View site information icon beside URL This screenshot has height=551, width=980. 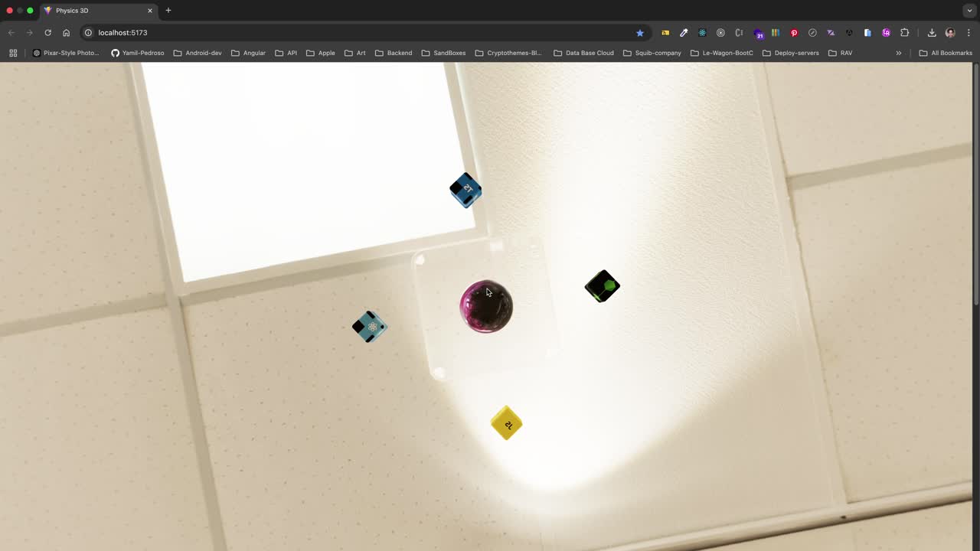[x=88, y=33]
